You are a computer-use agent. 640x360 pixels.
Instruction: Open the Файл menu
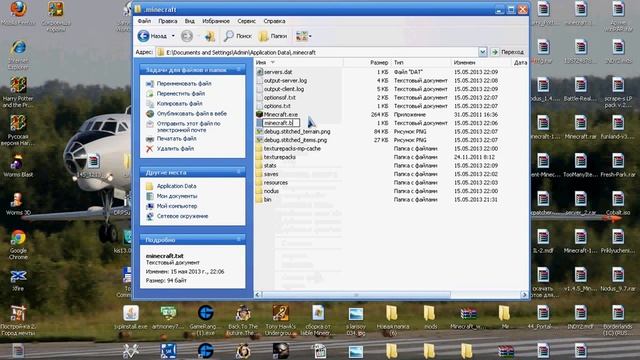[x=144, y=21]
